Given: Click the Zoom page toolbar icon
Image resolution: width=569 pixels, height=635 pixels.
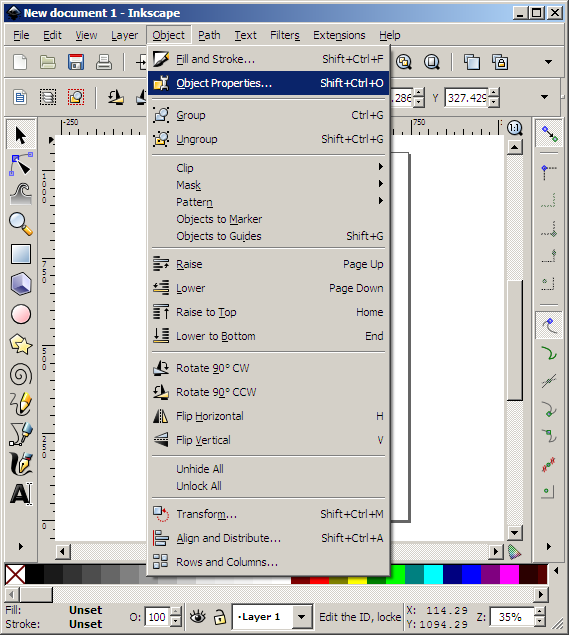Looking at the screenshot, I should click(x=432, y=62).
